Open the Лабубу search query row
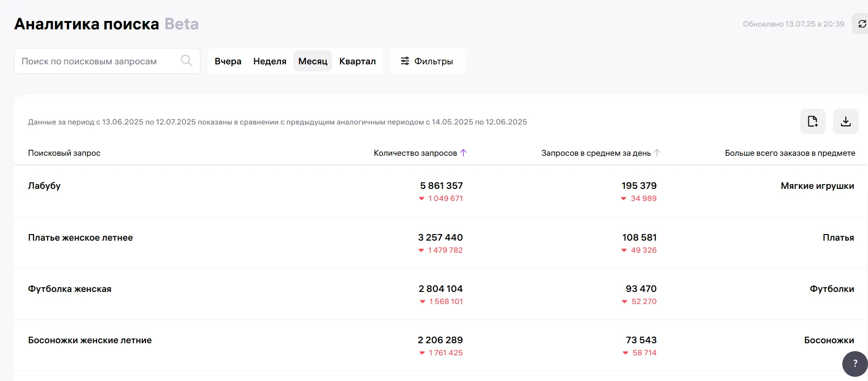 pos(44,186)
